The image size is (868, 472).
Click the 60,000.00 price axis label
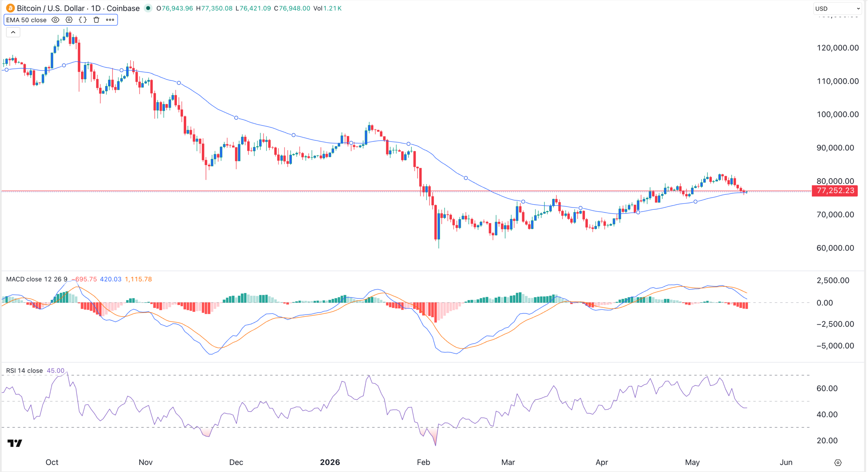pos(835,248)
